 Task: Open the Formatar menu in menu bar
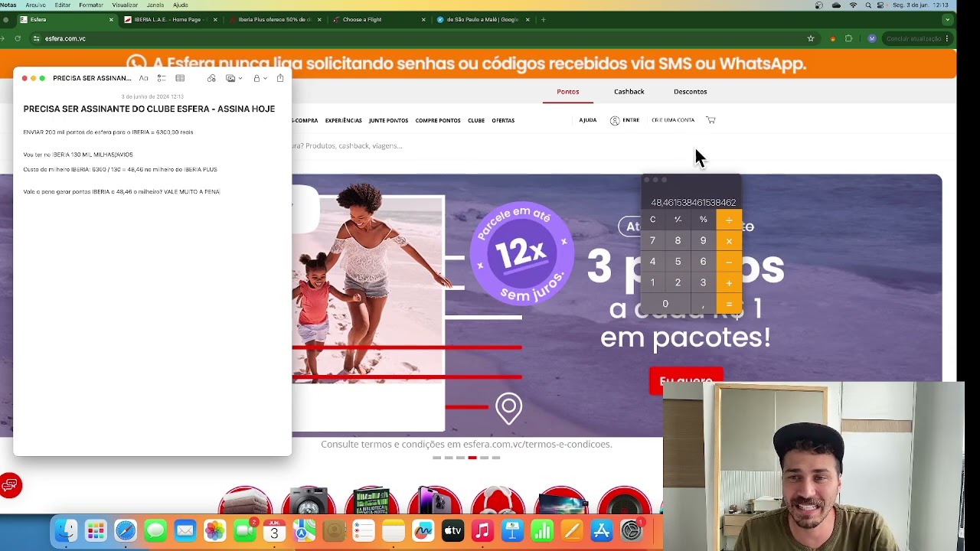pos(91,5)
